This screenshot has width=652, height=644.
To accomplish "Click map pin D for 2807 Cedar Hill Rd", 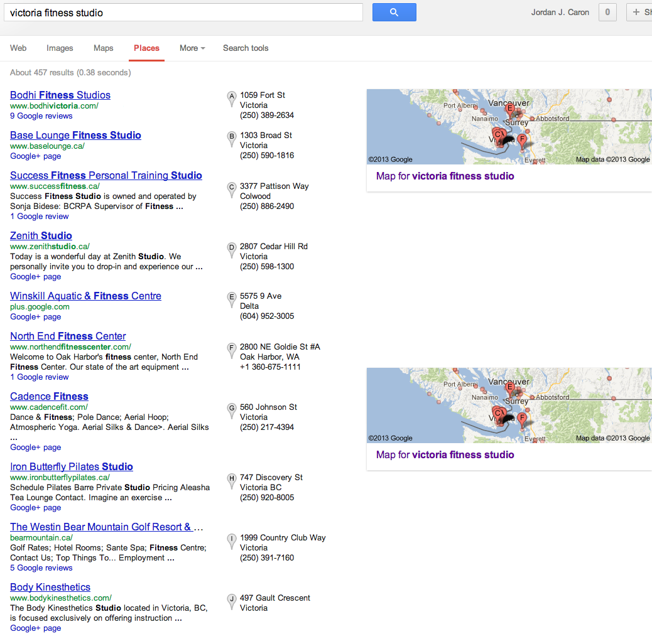I will [x=232, y=250].
